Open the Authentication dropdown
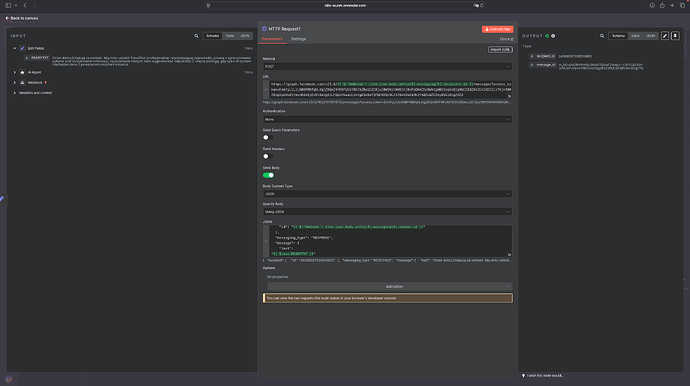The image size is (690, 386). click(x=387, y=119)
